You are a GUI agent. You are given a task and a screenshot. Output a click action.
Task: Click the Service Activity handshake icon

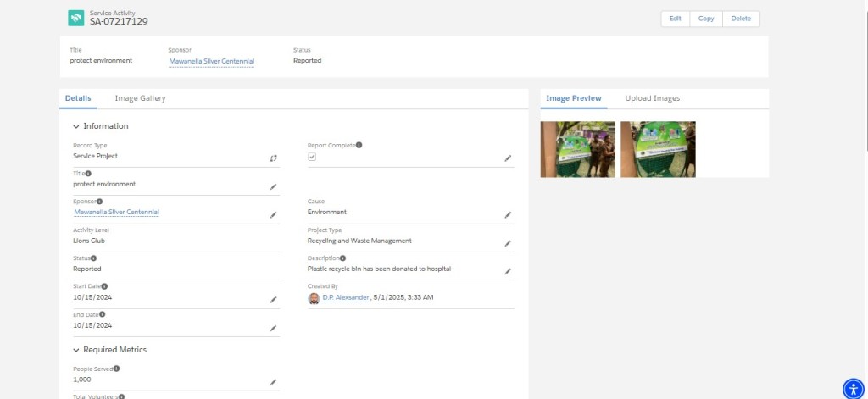click(x=75, y=19)
